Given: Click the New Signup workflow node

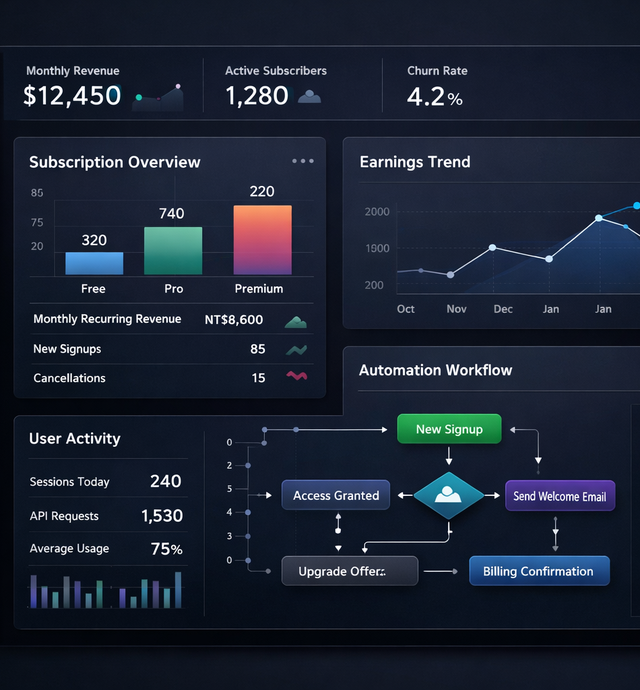Looking at the screenshot, I should pyautogui.click(x=449, y=429).
